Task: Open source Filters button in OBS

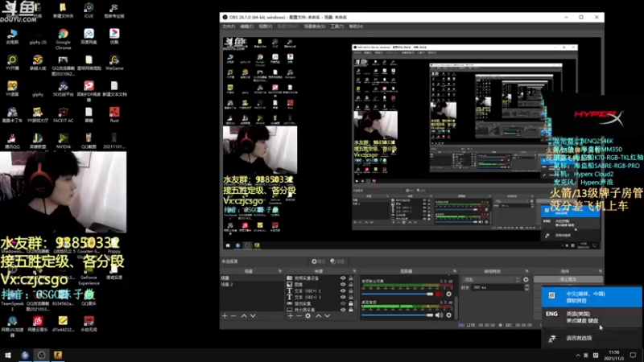Action: pyautogui.click(x=337, y=261)
